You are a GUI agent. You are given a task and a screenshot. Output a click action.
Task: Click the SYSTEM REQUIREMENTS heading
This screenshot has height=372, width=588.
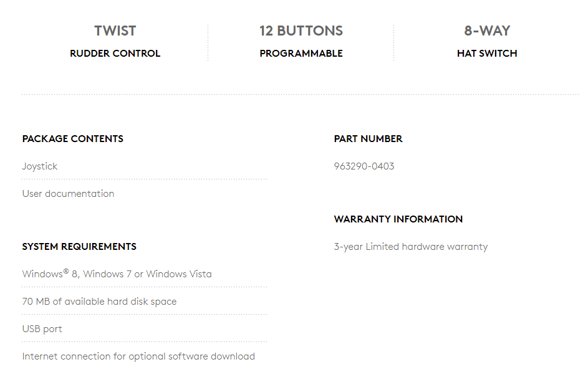pyautogui.click(x=79, y=247)
